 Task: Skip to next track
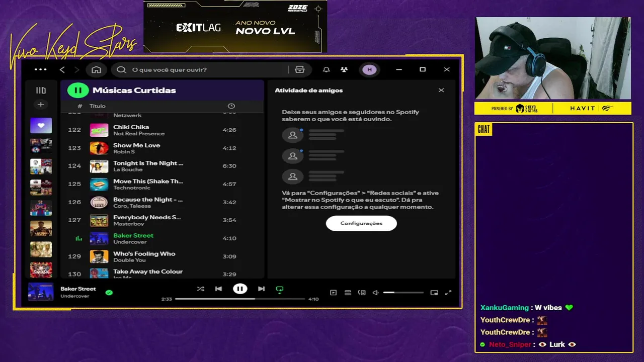click(261, 289)
